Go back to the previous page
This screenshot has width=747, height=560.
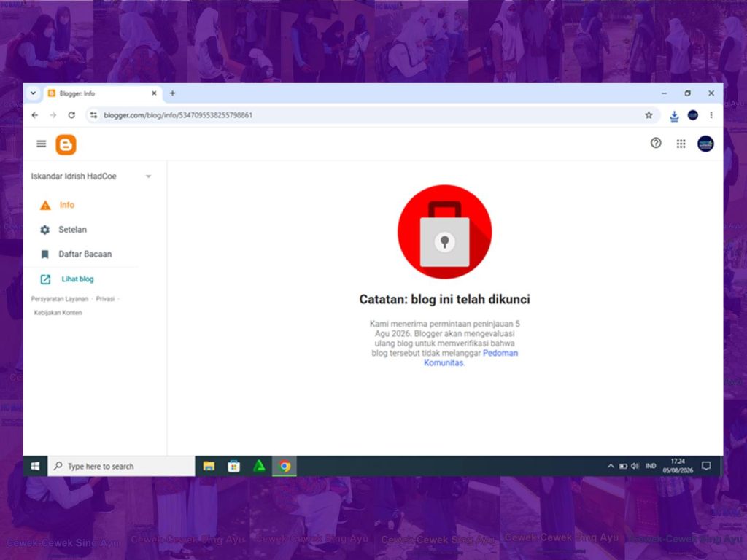(x=35, y=115)
